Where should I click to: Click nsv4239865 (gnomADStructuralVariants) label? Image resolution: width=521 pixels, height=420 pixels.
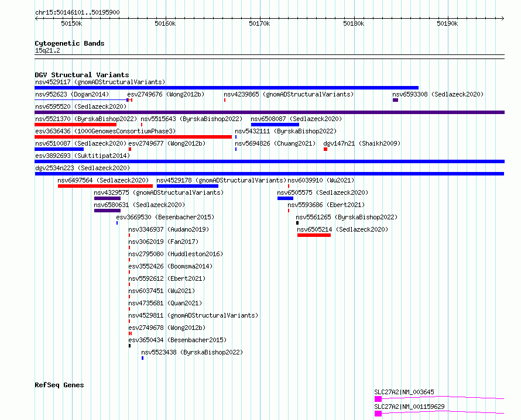tap(289, 94)
